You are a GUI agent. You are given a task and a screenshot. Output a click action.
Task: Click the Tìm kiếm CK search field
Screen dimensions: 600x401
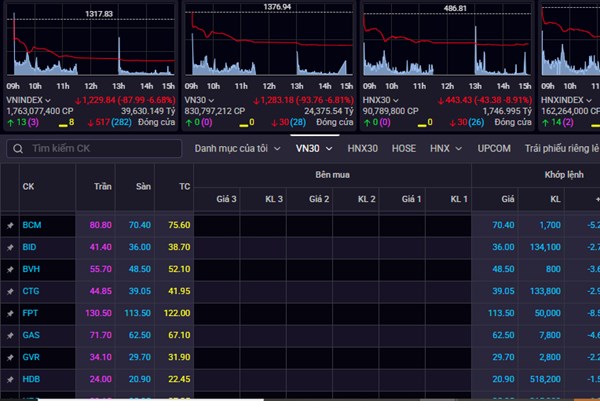(100, 148)
